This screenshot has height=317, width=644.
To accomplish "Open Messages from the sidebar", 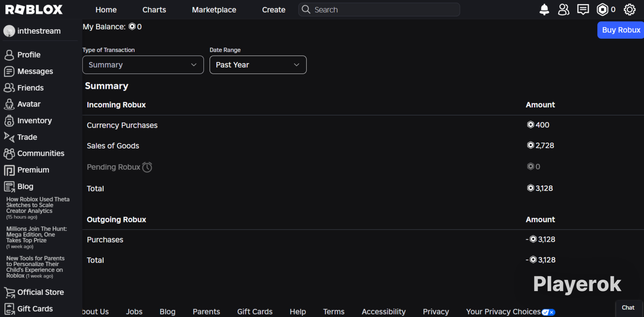I will coord(35,72).
